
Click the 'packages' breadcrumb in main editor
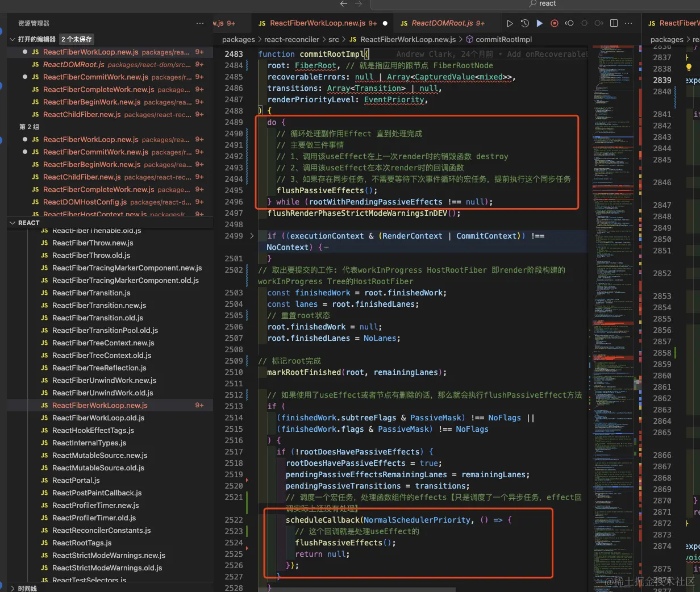click(x=239, y=39)
